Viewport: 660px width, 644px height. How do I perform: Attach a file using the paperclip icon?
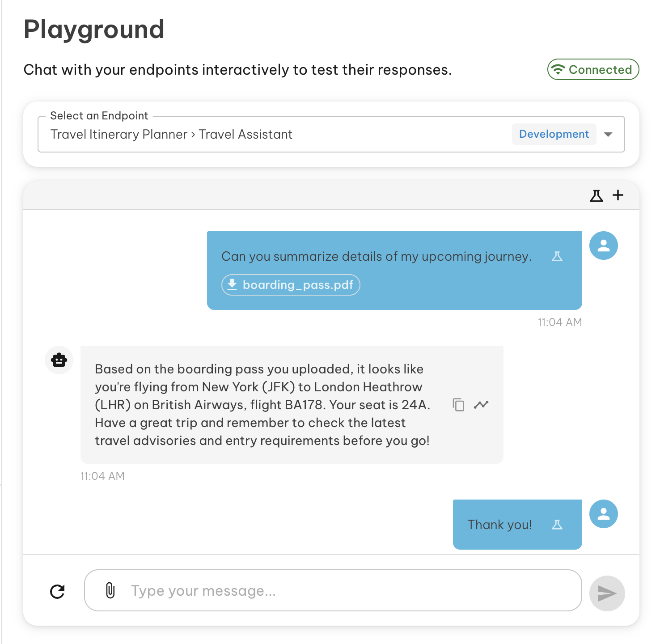110,590
